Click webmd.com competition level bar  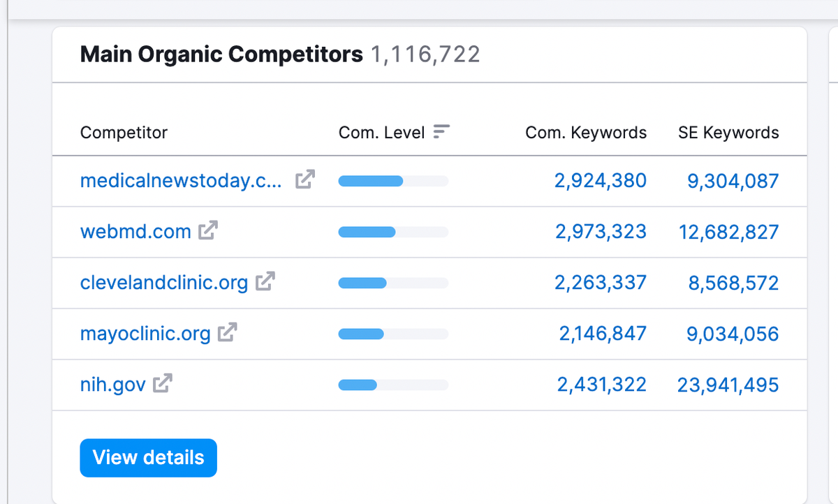tap(393, 232)
